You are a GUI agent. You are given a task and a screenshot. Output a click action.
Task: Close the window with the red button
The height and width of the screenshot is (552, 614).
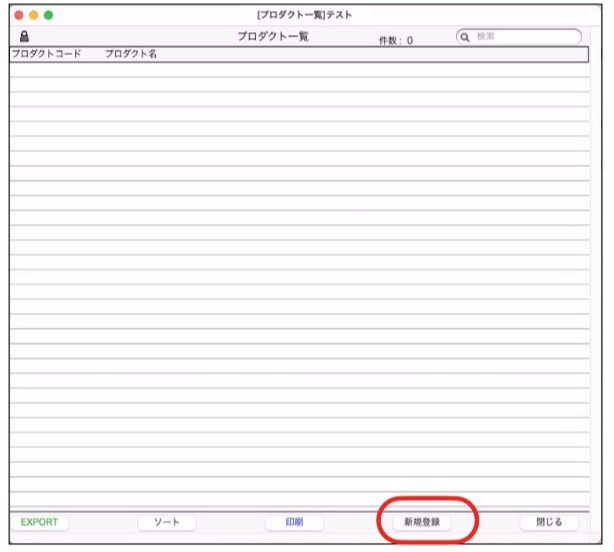17,15
